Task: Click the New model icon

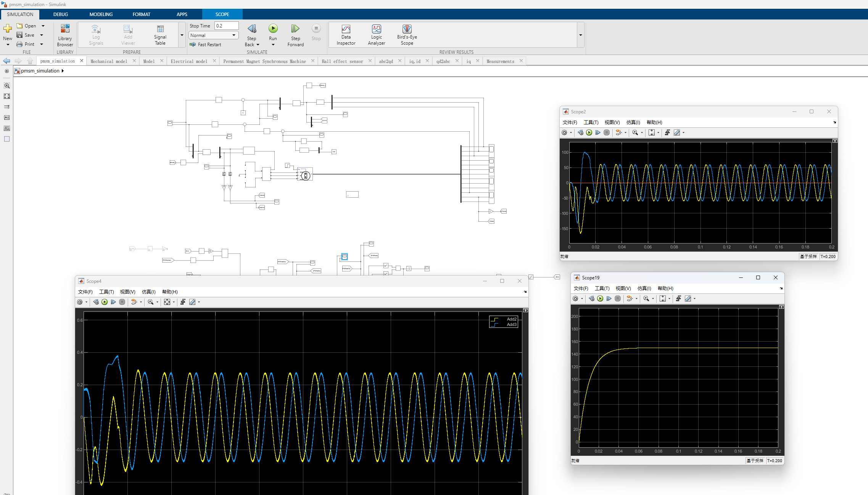Action: pos(8,29)
